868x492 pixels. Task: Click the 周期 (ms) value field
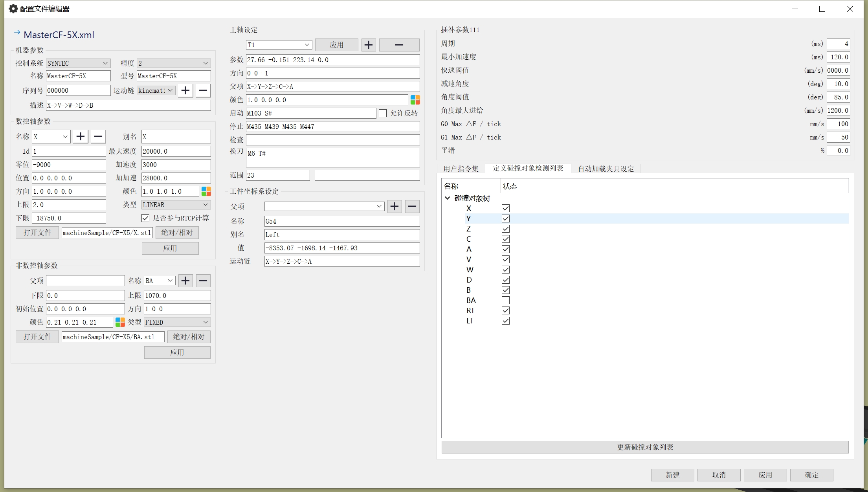click(x=839, y=44)
